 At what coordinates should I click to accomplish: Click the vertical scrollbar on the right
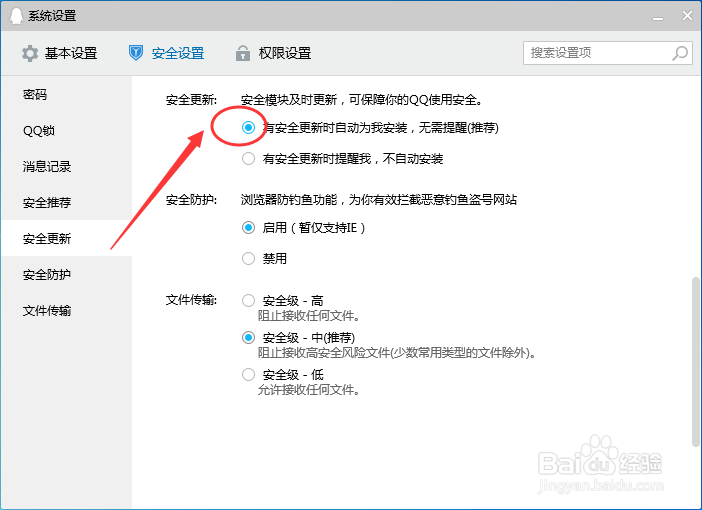pyautogui.click(x=695, y=361)
